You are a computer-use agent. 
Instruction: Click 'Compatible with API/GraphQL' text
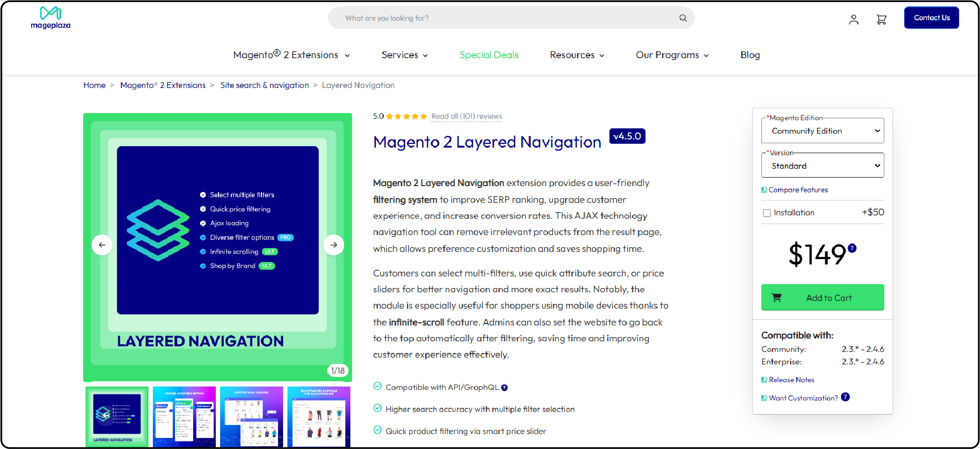point(442,387)
